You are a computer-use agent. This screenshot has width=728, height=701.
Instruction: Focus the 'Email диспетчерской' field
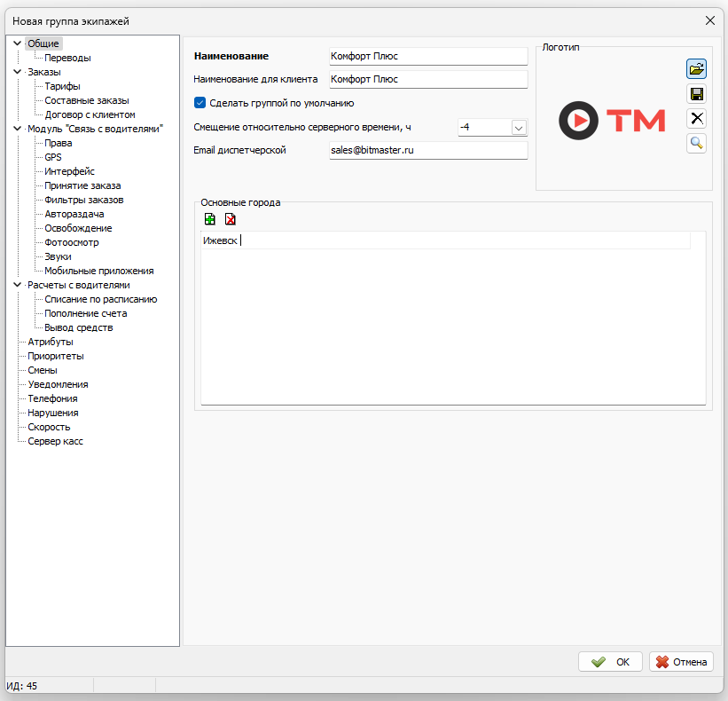click(x=427, y=151)
